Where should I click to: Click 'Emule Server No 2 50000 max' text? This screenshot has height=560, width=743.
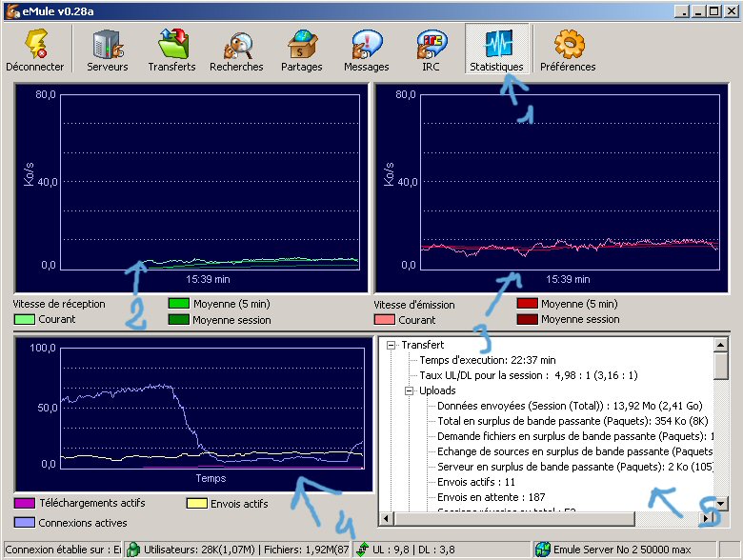tap(622, 550)
